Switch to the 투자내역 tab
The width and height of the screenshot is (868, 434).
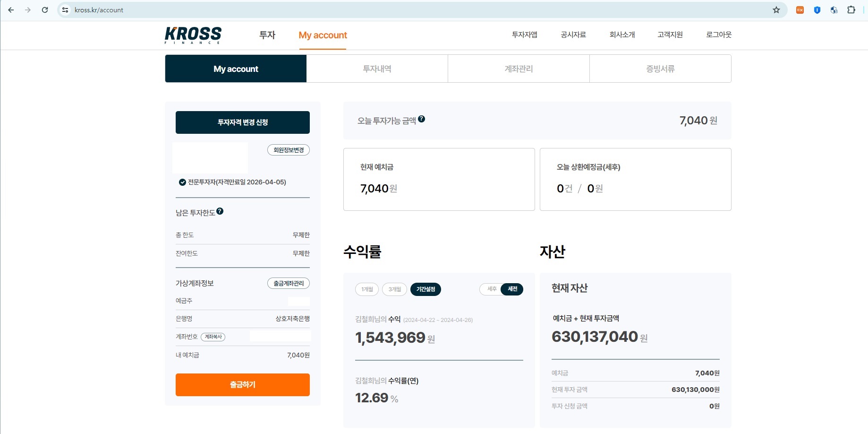pos(377,69)
